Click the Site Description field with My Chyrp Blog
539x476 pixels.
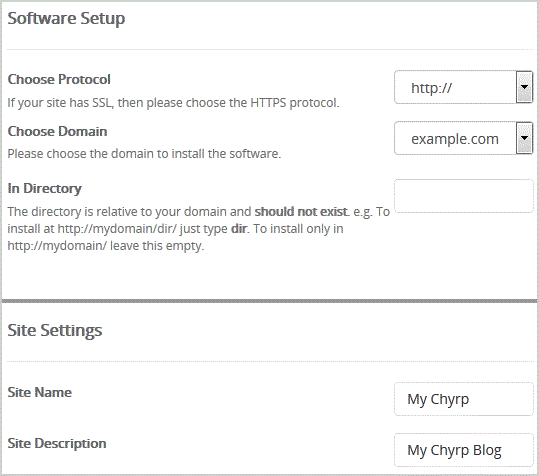[x=464, y=450]
